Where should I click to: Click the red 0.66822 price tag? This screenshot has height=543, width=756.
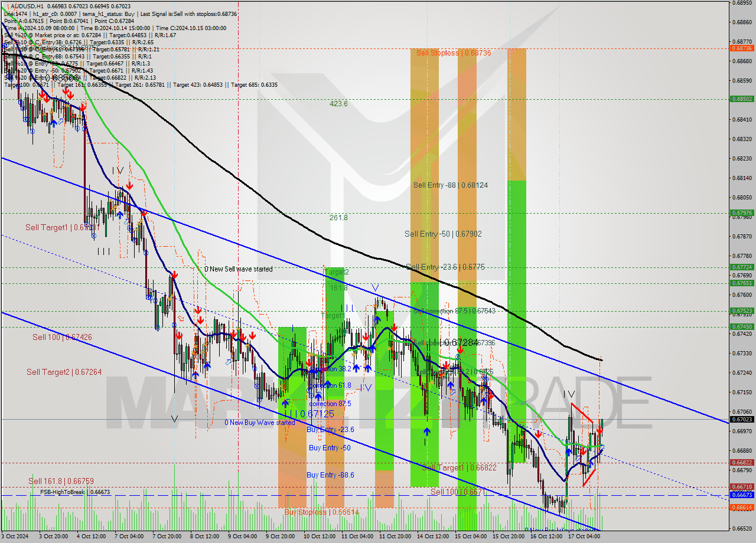(741, 463)
